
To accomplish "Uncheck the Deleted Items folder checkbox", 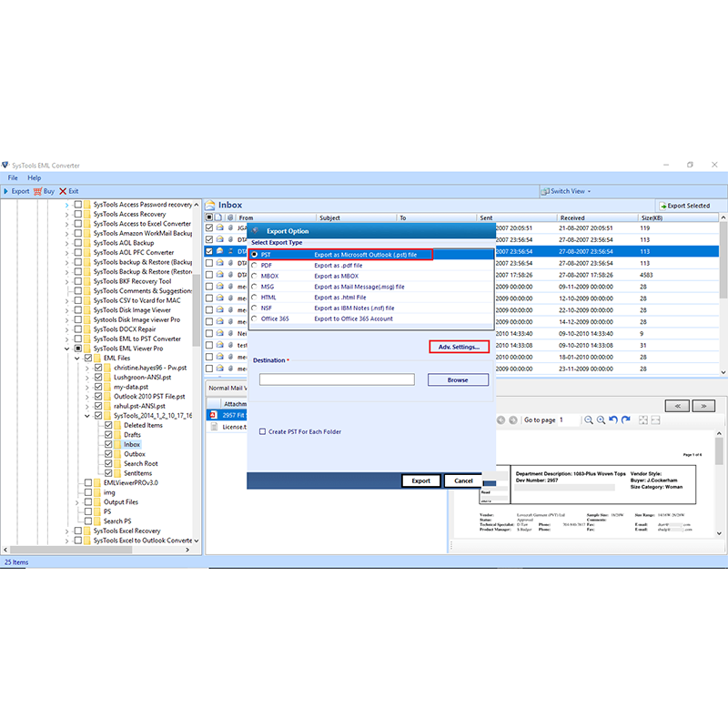I will tap(108, 425).
